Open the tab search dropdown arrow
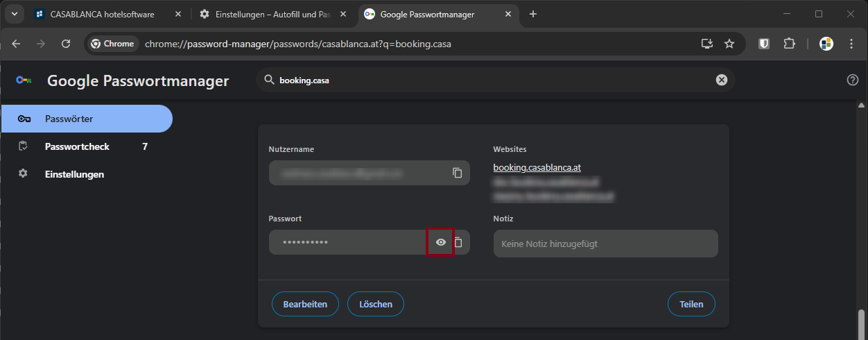868x340 pixels. coord(15,14)
